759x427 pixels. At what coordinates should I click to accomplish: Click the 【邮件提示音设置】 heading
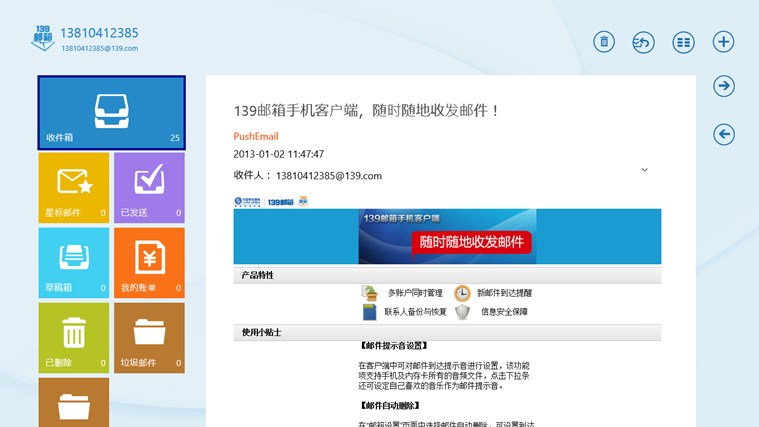click(x=394, y=346)
